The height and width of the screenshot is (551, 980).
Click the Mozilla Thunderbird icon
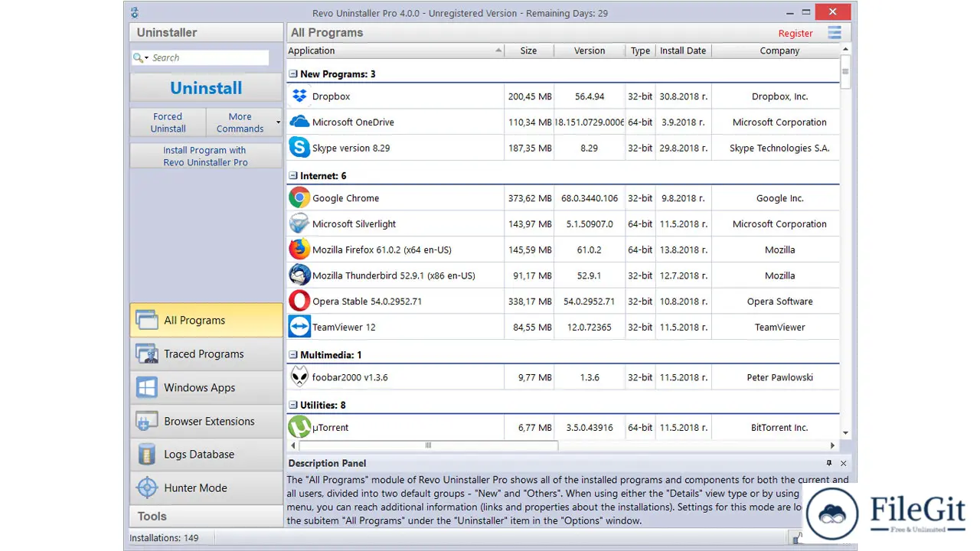click(299, 275)
